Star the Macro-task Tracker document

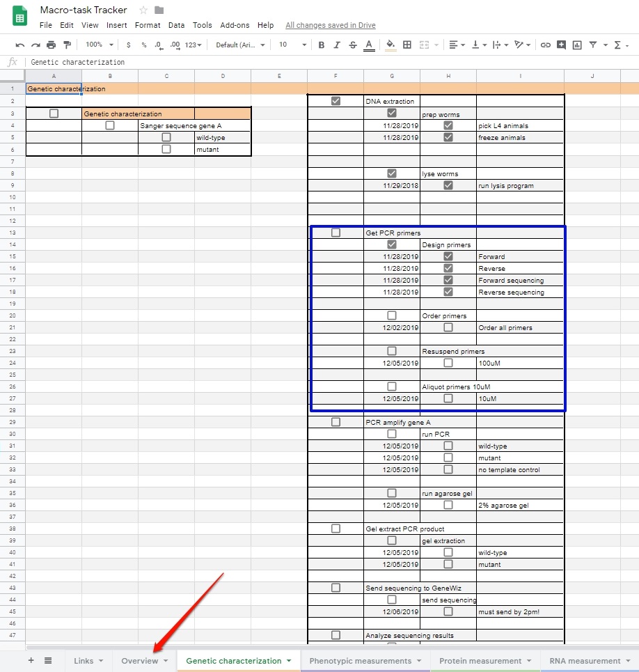click(143, 10)
